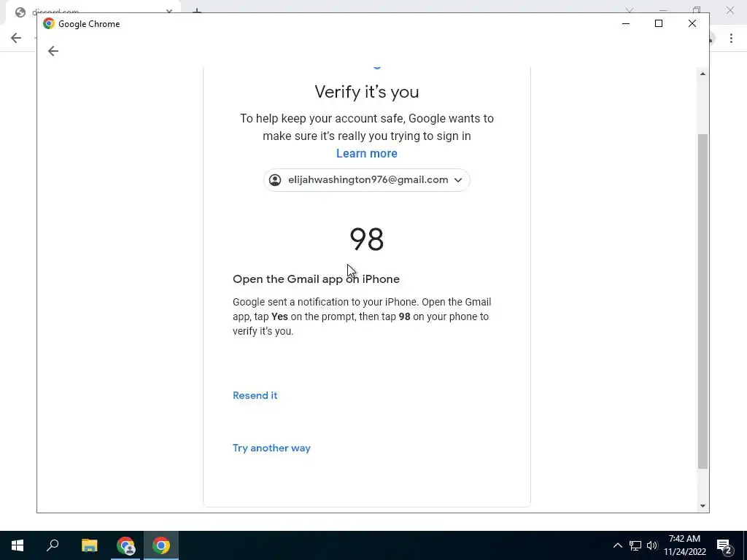
Task: Open the three-dot menu in background Chrome
Action: (x=731, y=38)
